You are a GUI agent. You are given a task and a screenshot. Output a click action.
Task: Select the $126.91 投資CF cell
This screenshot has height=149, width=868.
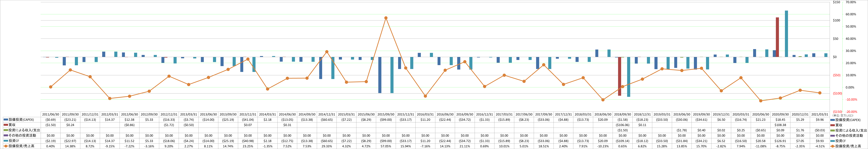pos(780,141)
